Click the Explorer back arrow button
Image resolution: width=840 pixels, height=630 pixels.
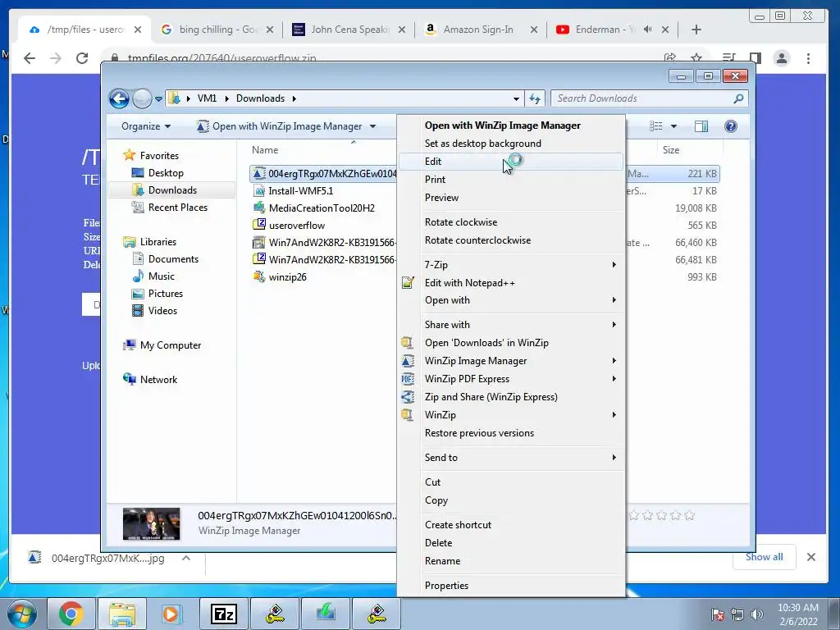click(119, 98)
